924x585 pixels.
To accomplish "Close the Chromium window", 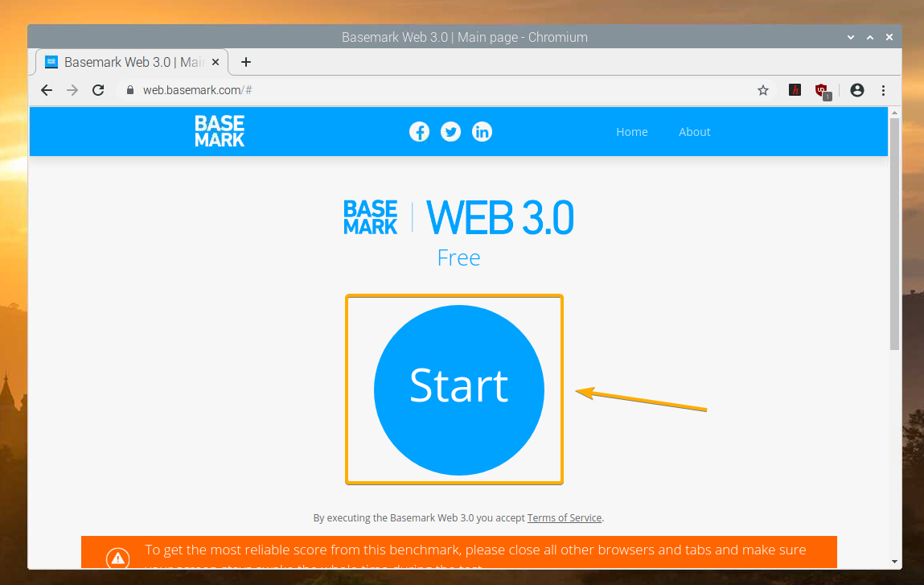I will click(x=889, y=37).
